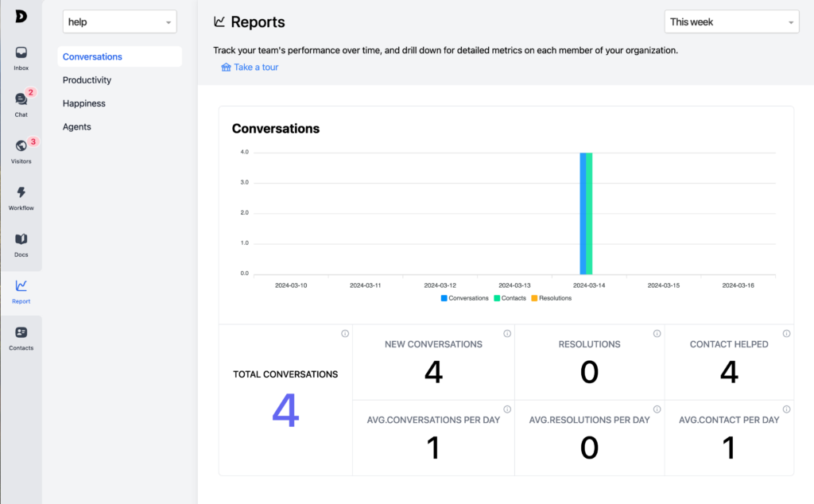This screenshot has width=814, height=504.
Task: Click the info icon on Avg.Resolutions Per Day
Action: point(657,409)
